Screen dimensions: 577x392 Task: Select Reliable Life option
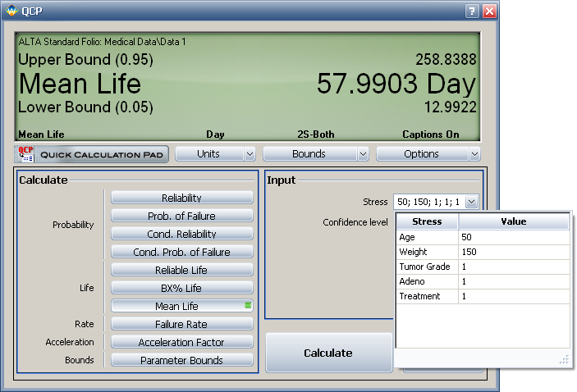point(182,270)
